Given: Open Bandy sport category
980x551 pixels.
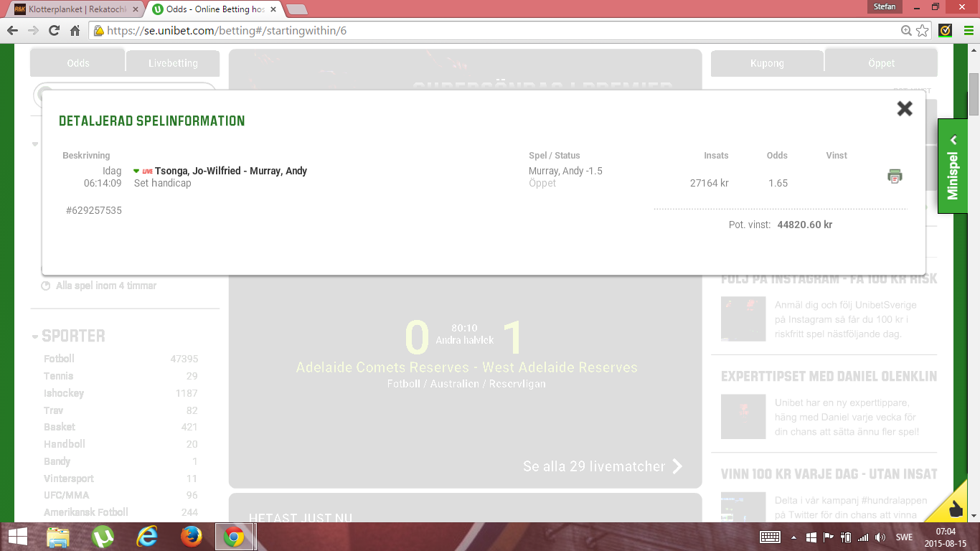Looking at the screenshot, I should (57, 461).
